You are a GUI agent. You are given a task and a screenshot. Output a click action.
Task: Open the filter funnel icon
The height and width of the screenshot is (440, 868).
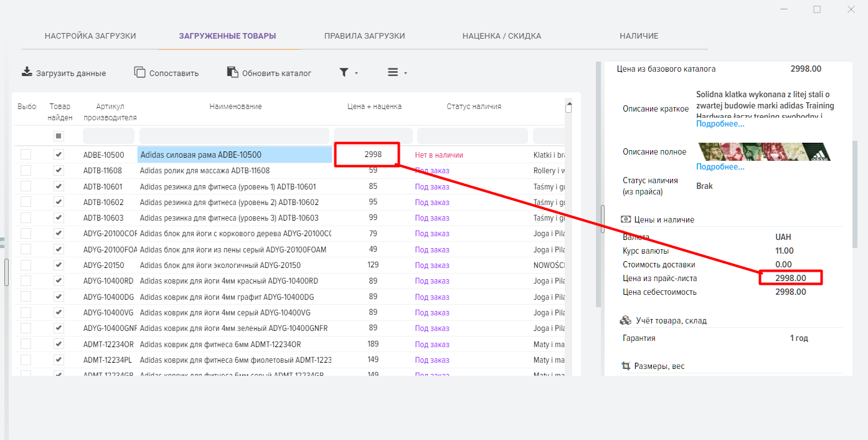tap(344, 72)
